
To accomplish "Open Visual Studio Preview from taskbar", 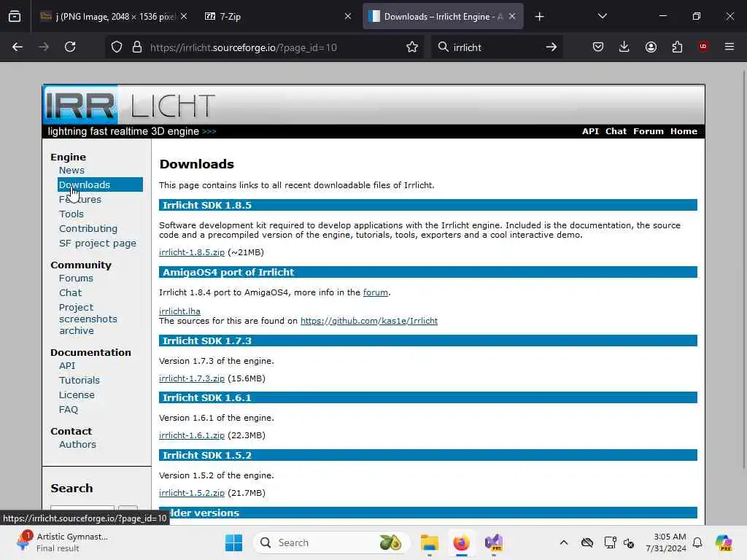I will (494, 542).
